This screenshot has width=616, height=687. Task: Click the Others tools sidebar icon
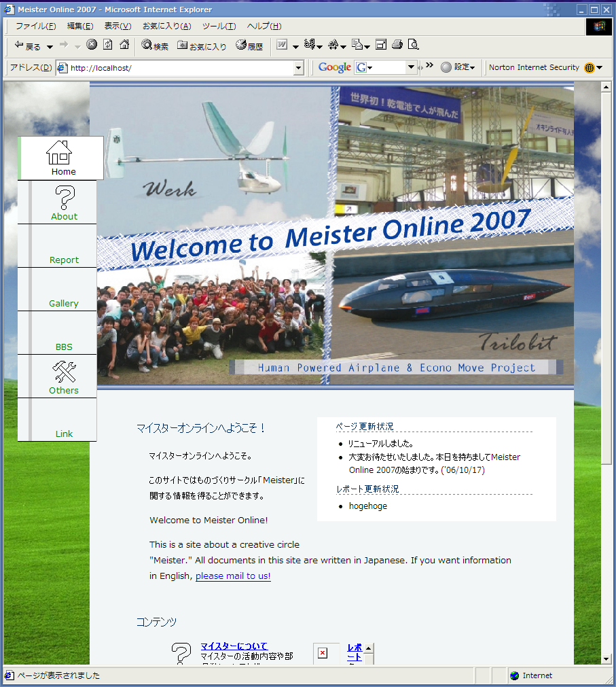[x=65, y=372]
